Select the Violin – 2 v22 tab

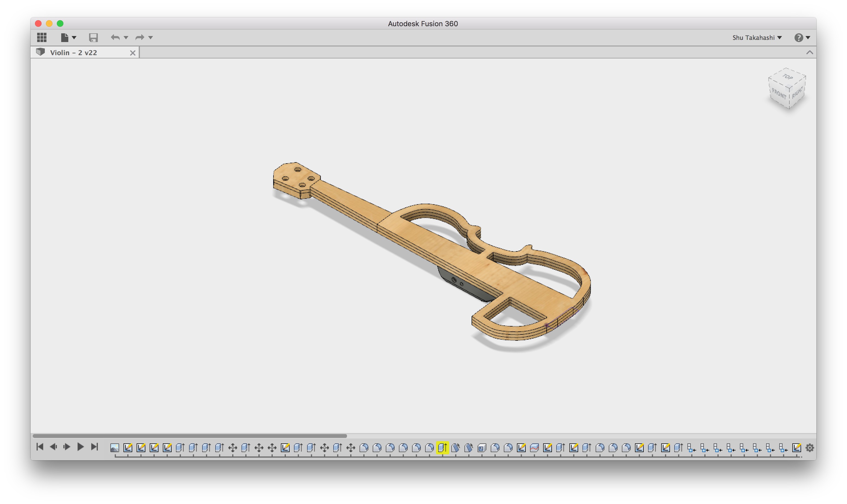point(73,53)
